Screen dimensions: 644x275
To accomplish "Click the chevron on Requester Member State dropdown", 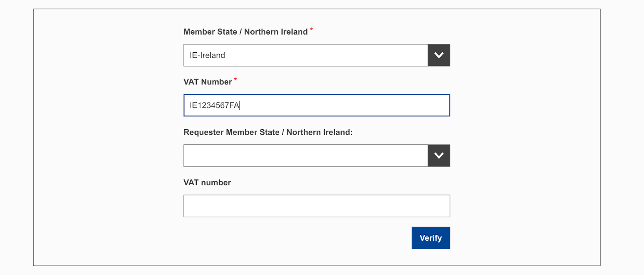I will click(x=438, y=156).
